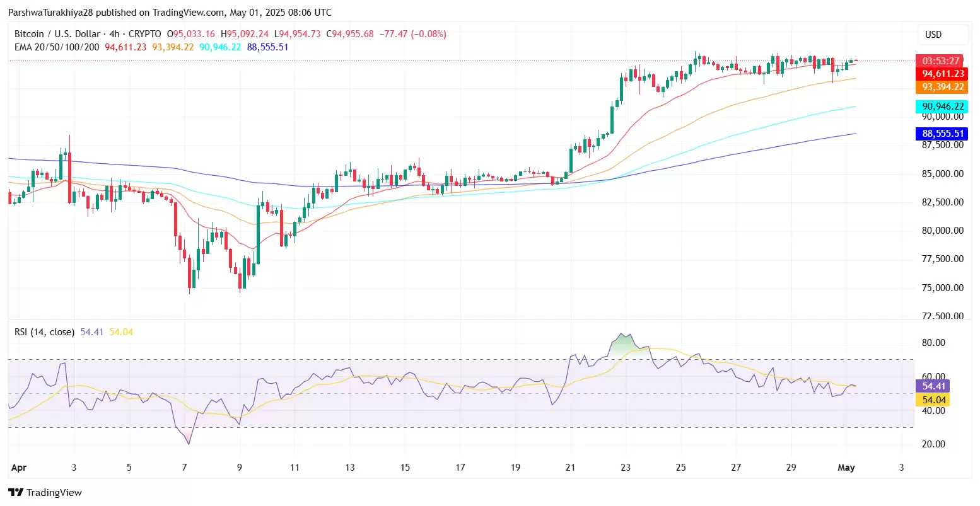This screenshot has height=506, width=980.
Task: Open the USD currency selector
Action: pyautogui.click(x=933, y=35)
